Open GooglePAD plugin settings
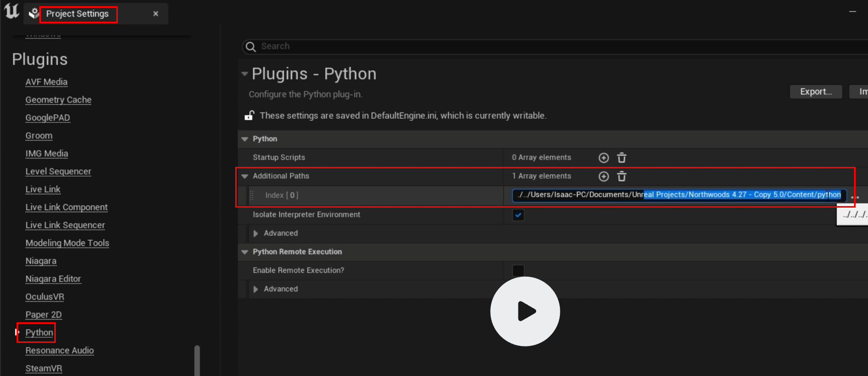Viewport: 868px width, 376px height. point(48,118)
